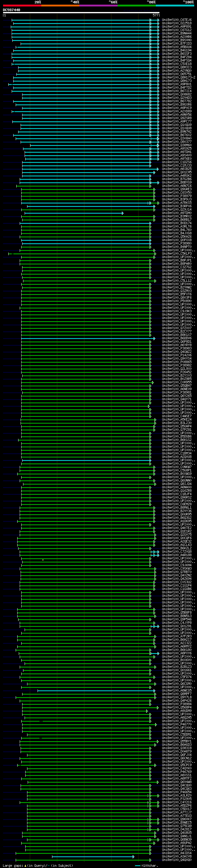Image resolution: width=197 pixels, height=868 pixels.
Task: Select the UniRef100_Q8H173-2 label
Action: tap(179, 78)
